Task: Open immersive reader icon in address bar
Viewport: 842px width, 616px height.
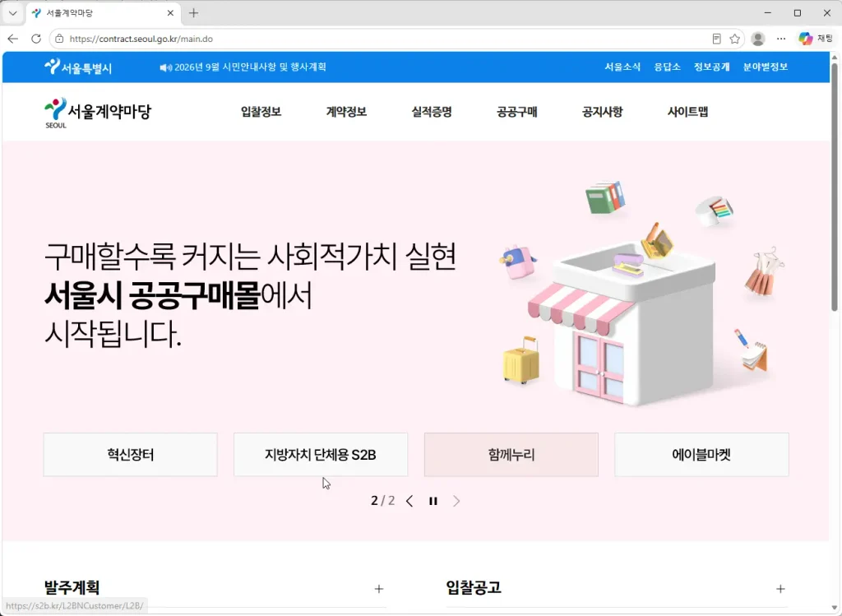Action: click(x=716, y=39)
